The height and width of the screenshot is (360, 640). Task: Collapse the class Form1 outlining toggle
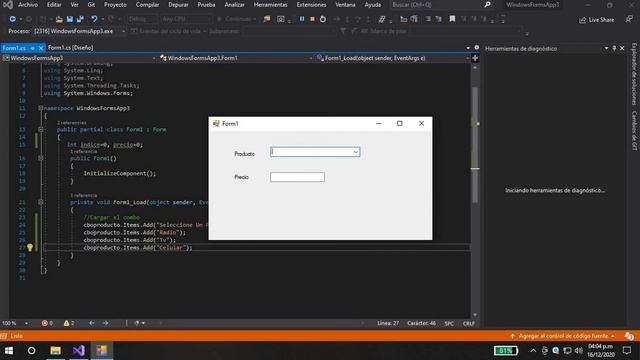40,129
